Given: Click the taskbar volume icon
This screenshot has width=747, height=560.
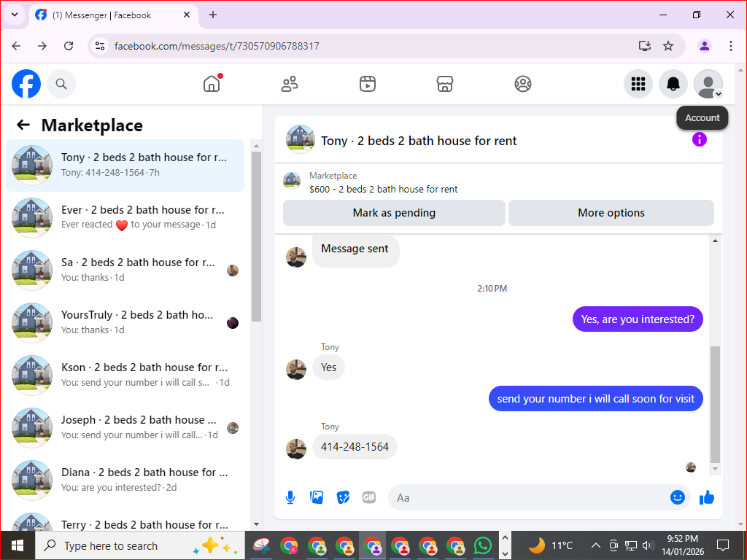Looking at the screenshot, I should point(648,545).
